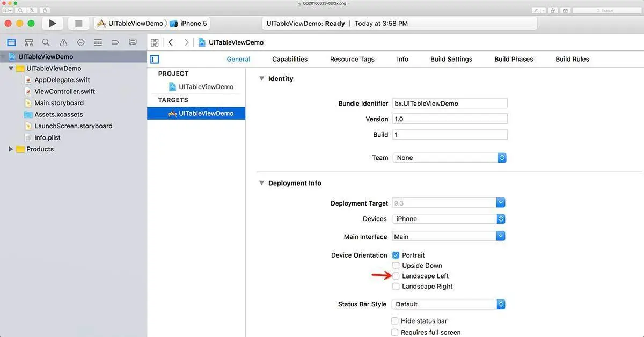The image size is (644, 337).
Task: Toggle the project and targets list sidebar
Action: [155, 59]
